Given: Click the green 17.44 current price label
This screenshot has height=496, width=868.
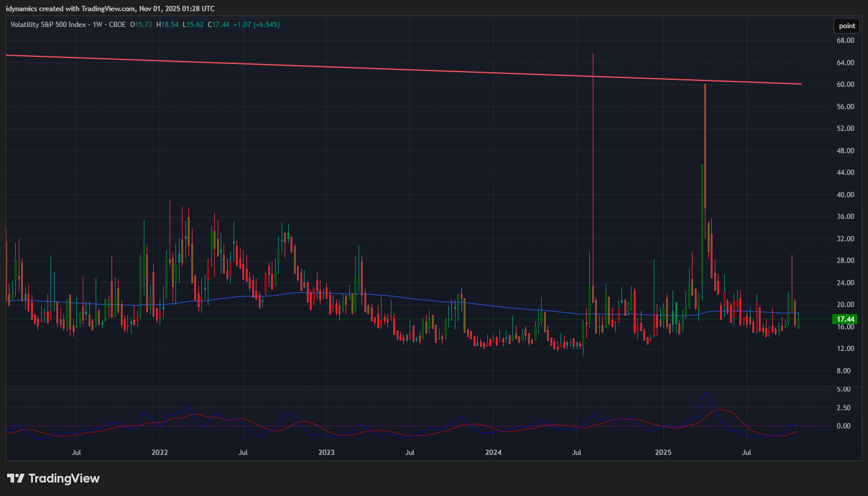Looking at the screenshot, I should tap(845, 319).
